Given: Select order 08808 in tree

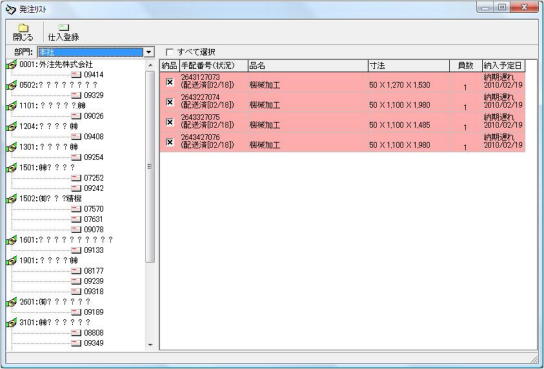Looking at the screenshot, I should (x=94, y=333).
